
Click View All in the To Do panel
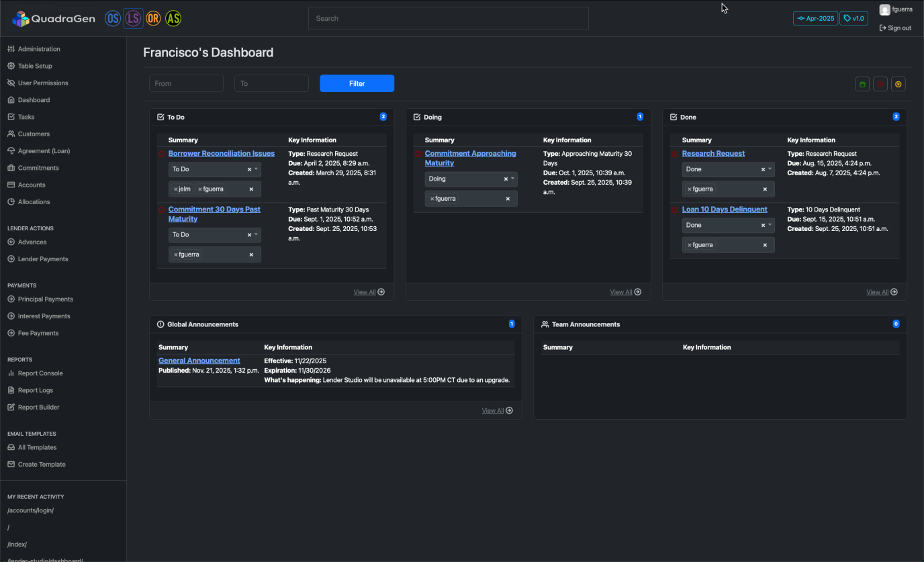coord(369,292)
